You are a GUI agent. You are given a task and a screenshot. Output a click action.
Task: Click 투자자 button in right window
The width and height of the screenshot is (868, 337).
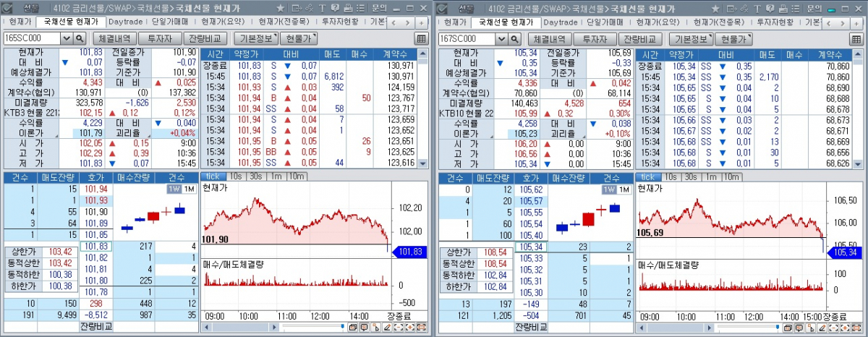pos(595,38)
